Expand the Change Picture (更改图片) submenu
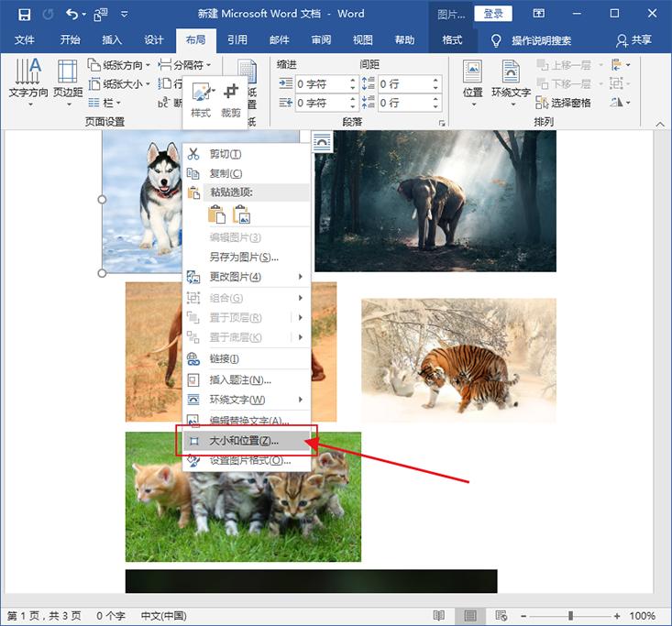Screen dimensions: 672x626 [246, 277]
